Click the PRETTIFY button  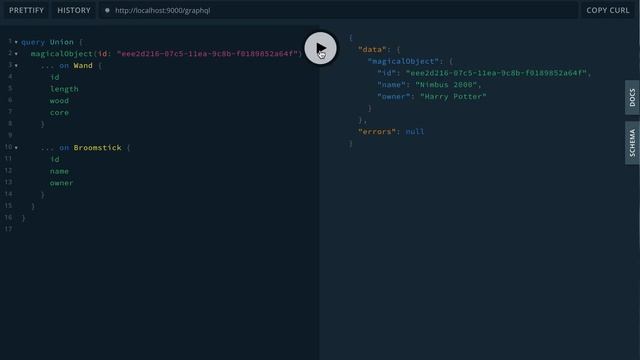pyautogui.click(x=27, y=10)
